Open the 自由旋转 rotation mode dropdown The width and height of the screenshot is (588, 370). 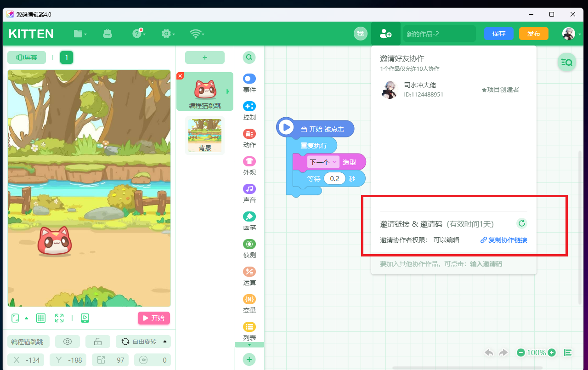coord(143,342)
